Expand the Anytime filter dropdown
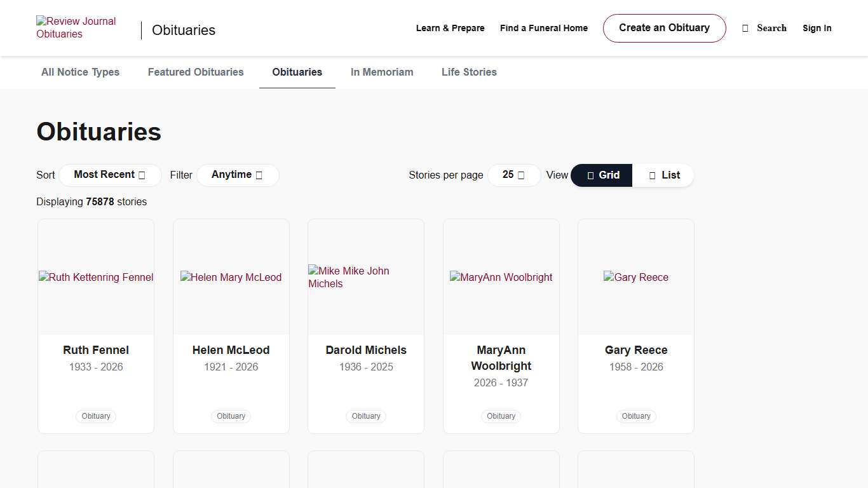Viewport: 868px width, 488px height. 237,175
